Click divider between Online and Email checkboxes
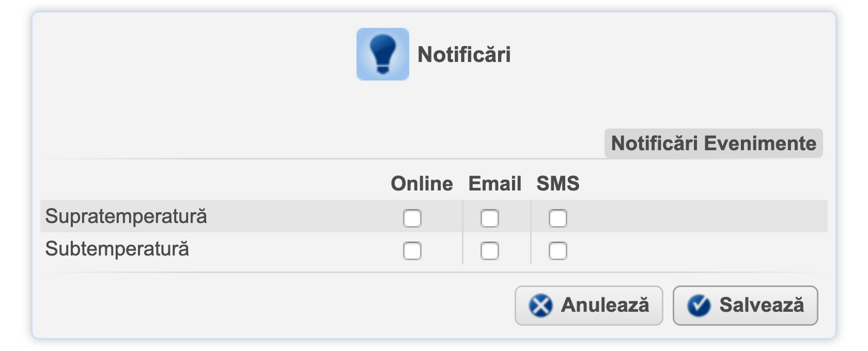Viewport: 868px width, 351px height. 462,233
